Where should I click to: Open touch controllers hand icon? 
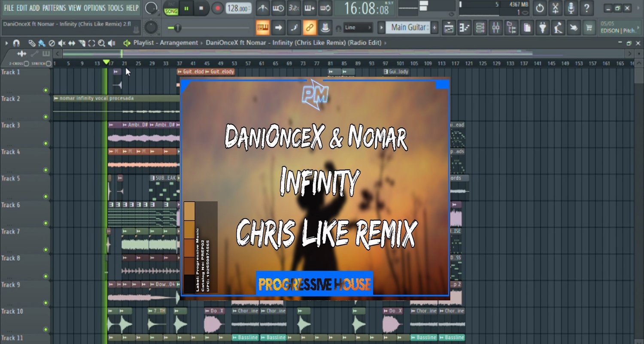574,27
